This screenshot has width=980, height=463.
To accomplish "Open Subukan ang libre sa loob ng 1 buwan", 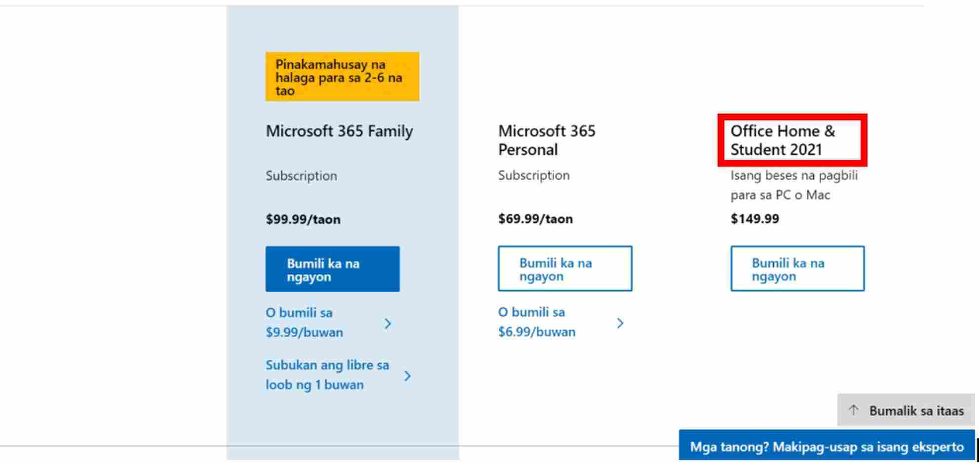I will click(327, 375).
